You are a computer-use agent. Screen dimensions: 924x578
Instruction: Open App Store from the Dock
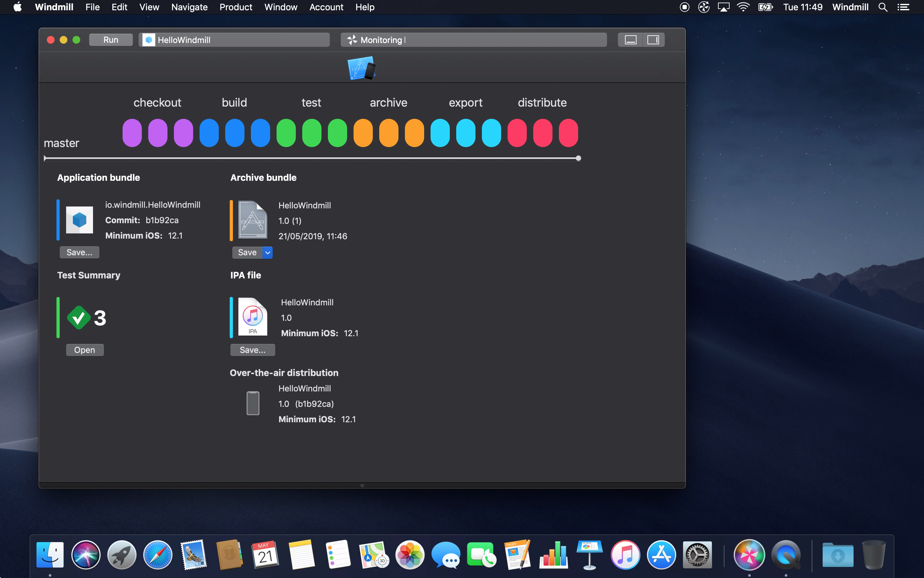pos(661,555)
